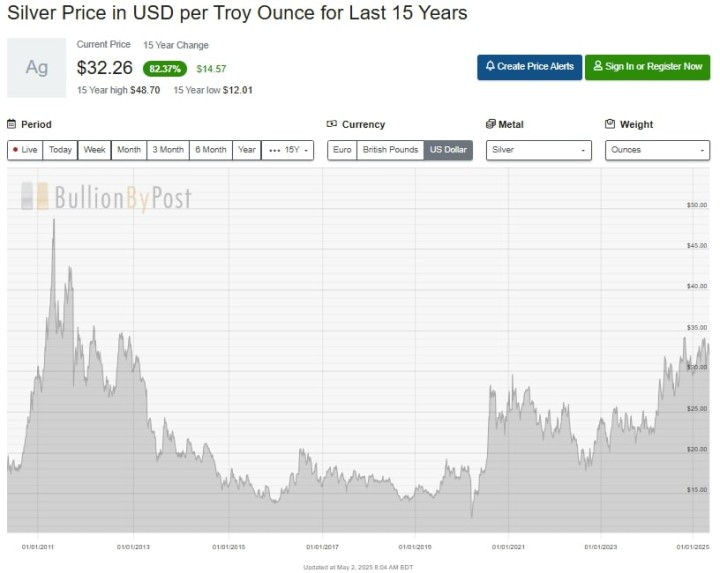This screenshot has width=720, height=573.
Task: Select the 6 Month period
Action: (x=211, y=150)
